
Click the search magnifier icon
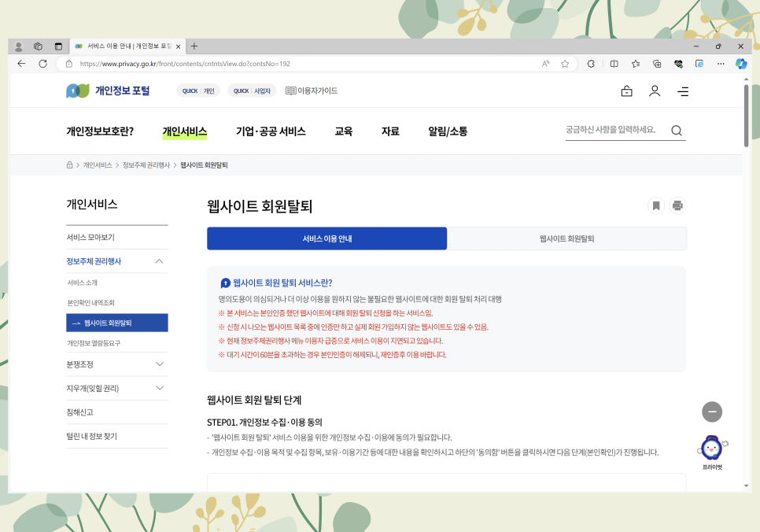[677, 130]
